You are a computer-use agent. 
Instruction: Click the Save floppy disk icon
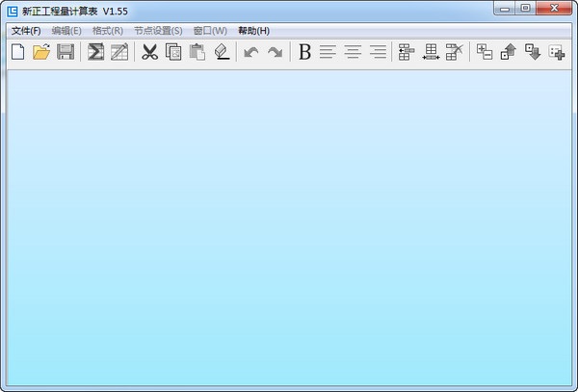point(66,52)
